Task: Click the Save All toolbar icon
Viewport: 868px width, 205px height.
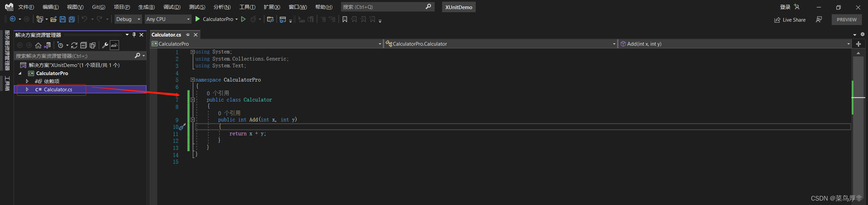Action: point(72,19)
